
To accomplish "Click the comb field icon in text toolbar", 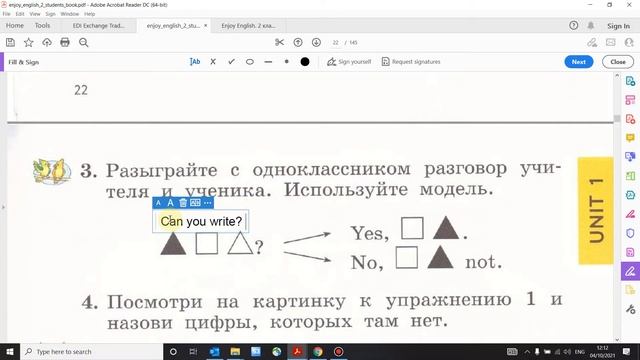I will coord(196,203).
